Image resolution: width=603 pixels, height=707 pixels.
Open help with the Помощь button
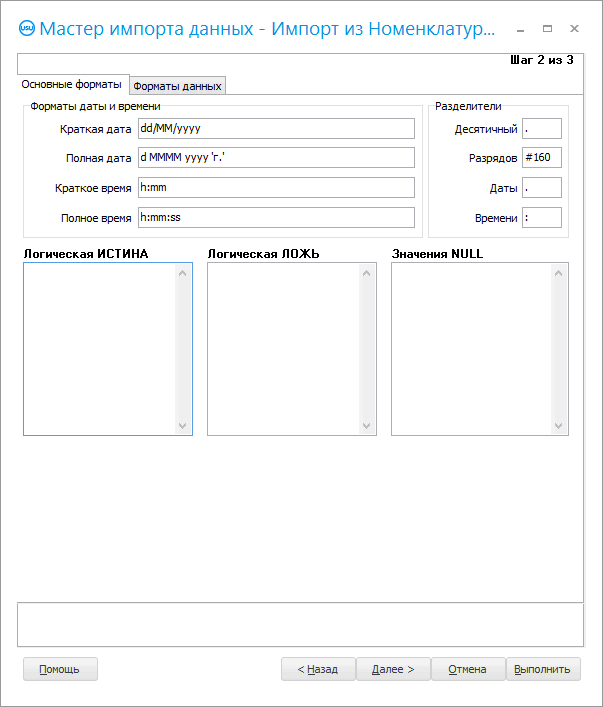(x=60, y=669)
